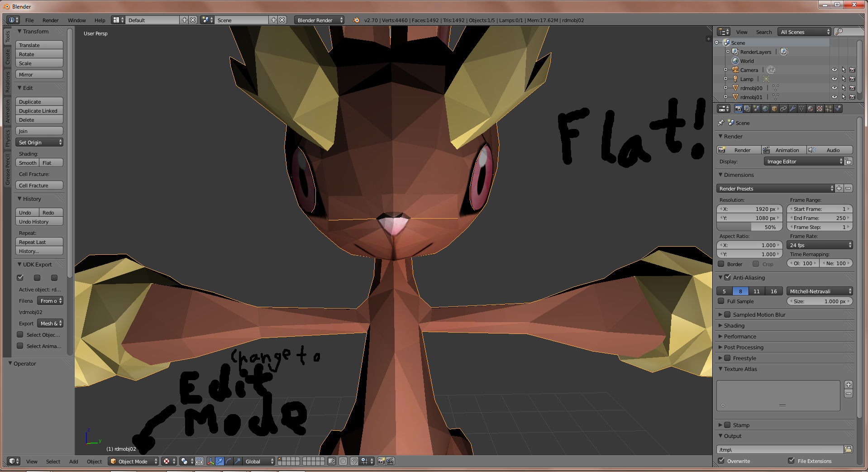Screen dimensions: 868x472
Task: Open the Material properties tab sphere icon
Action: 811,109
